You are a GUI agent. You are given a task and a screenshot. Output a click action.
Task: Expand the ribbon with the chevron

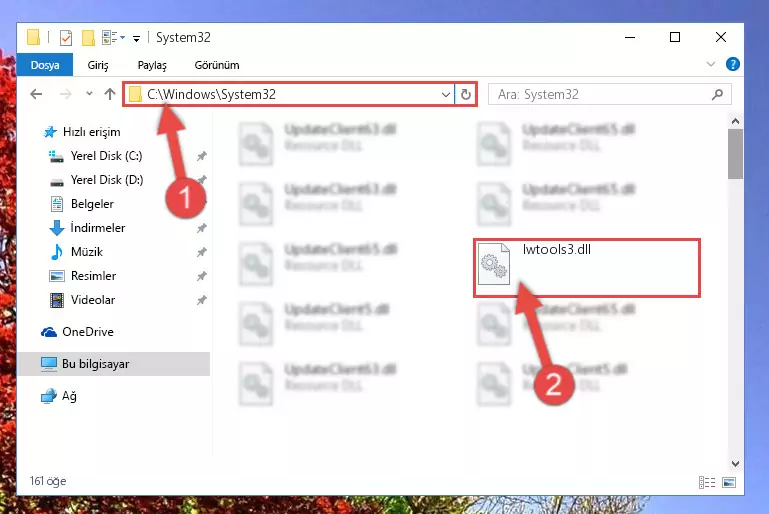710,64
